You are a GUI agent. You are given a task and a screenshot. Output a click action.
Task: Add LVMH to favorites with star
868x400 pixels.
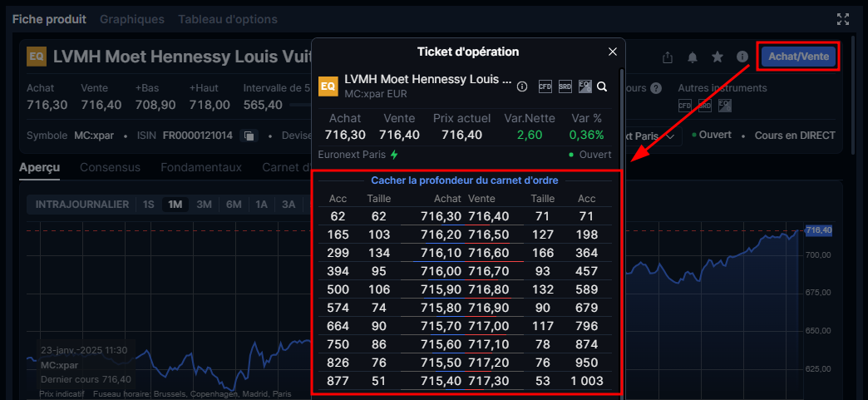pos(718,57)
